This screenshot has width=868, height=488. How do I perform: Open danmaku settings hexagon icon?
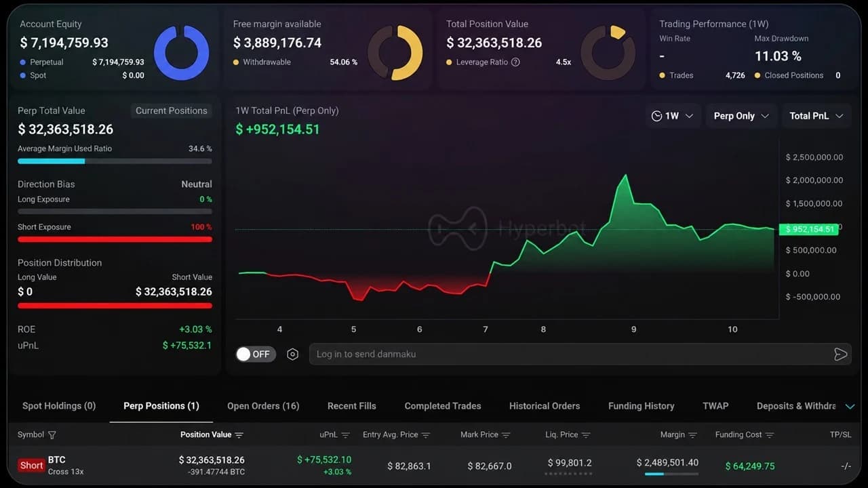(292, 354)
